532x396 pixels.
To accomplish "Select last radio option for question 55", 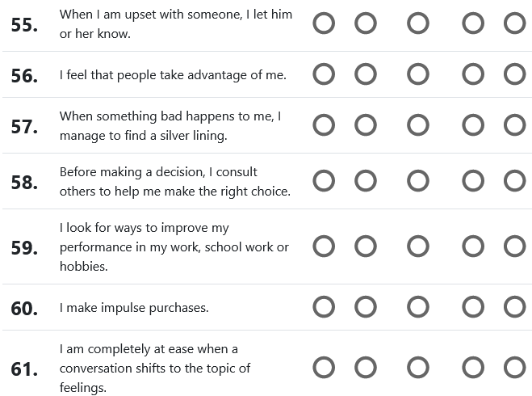I will point(514,24).
